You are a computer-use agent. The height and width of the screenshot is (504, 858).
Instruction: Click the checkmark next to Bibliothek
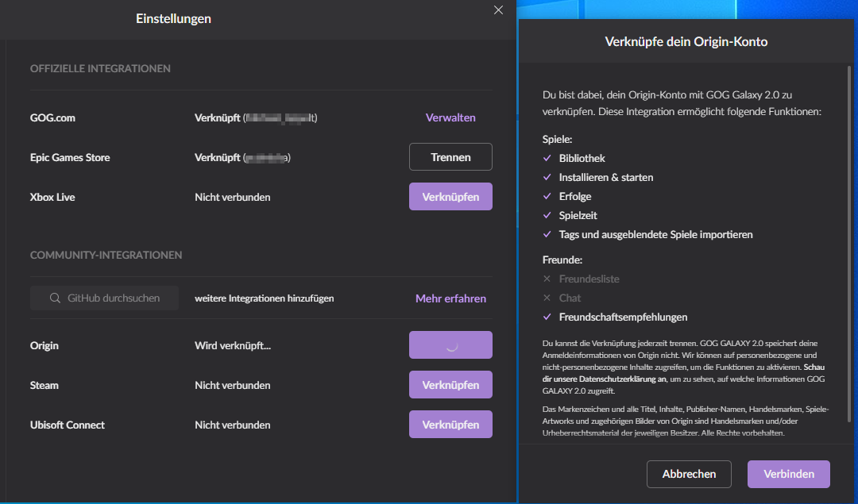(x=547, y=158)
